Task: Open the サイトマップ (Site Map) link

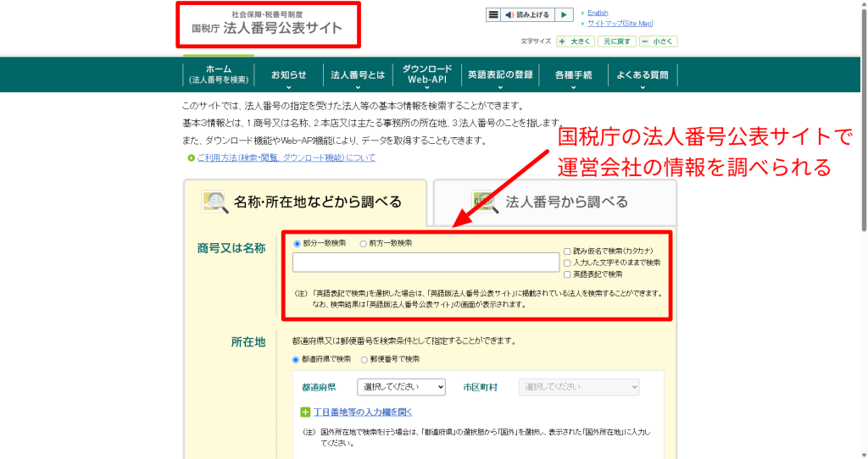Action: pos(620,23)
